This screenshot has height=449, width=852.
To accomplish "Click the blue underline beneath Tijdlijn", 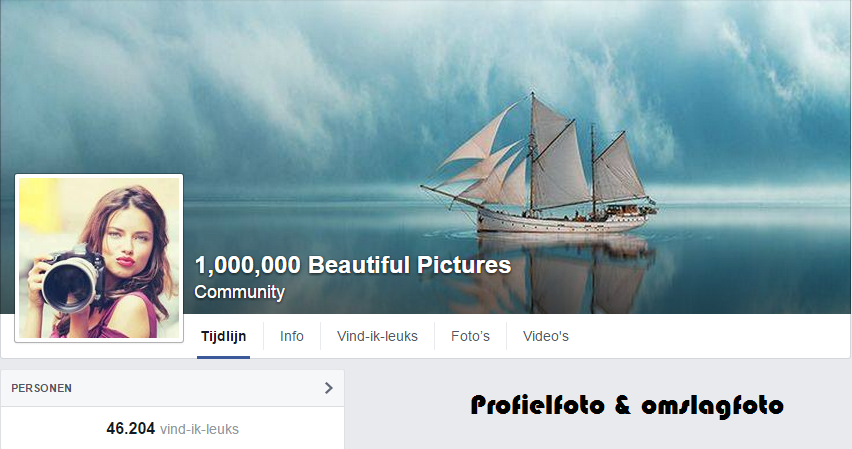I will coord(223,357).
